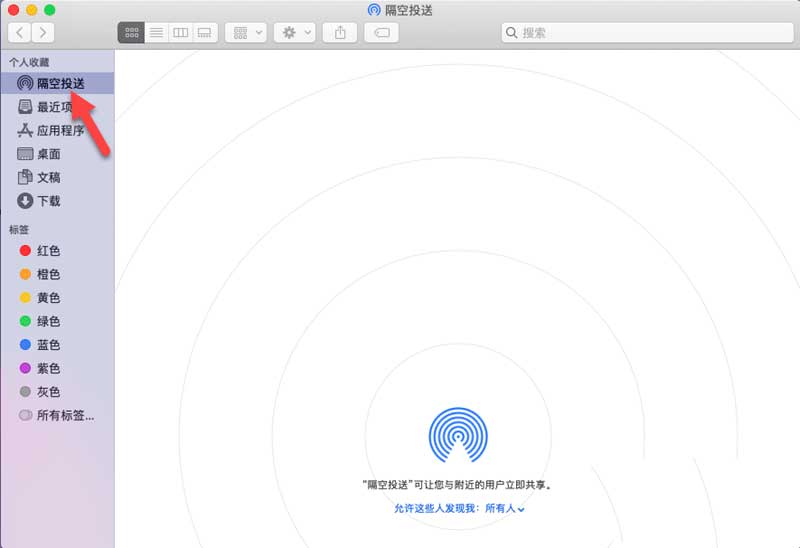Click the purple tag dot
This screenshot has height=548, width=800.
coord(25,368)
